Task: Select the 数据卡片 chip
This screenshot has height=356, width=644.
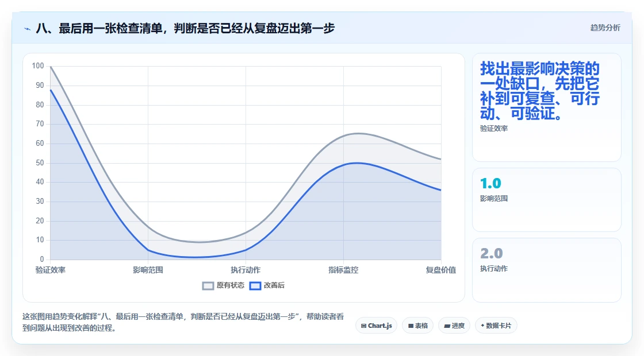Action: (496, 326)
